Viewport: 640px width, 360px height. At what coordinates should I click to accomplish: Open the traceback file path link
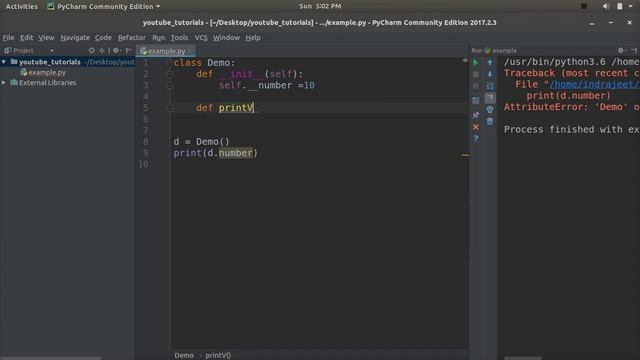click(594, 84)
